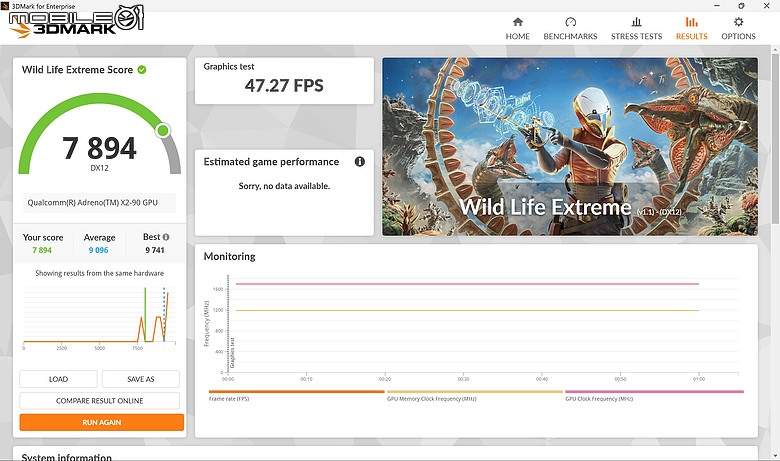Click the SAVE AS button
The image size is (780, 461).
(141, 379)
